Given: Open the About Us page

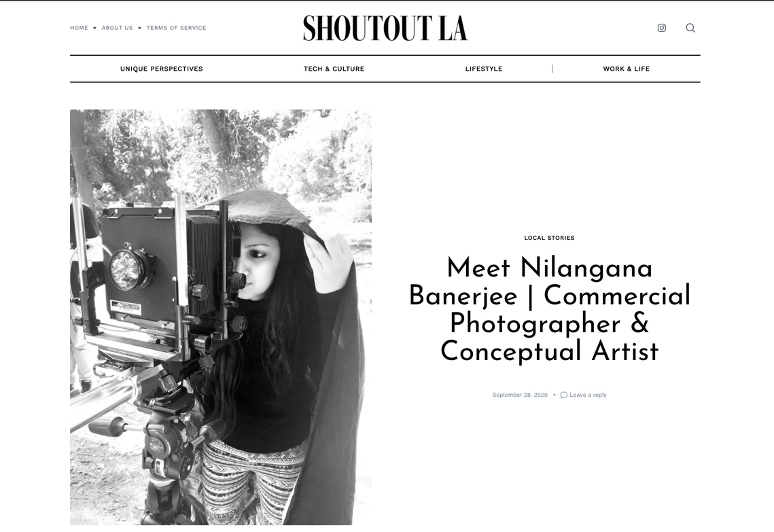Looking at the screenshot, I should (117, 28).
